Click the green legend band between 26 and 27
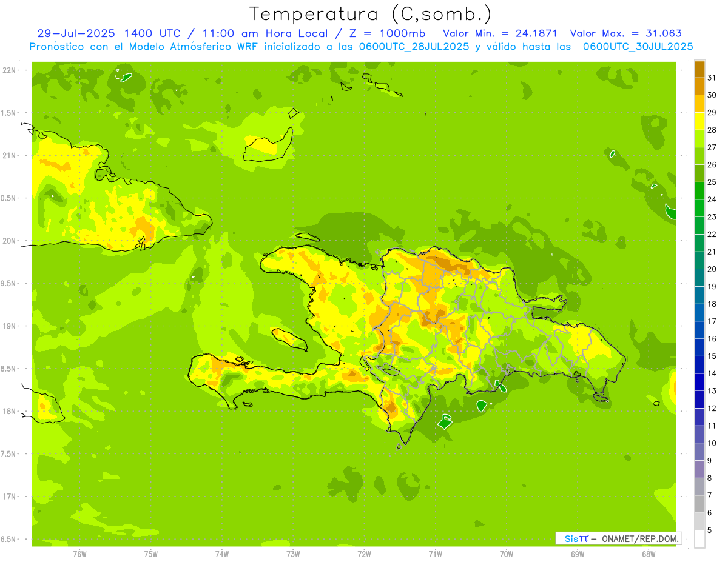The image size is (728, 562). tap(699, 156)
